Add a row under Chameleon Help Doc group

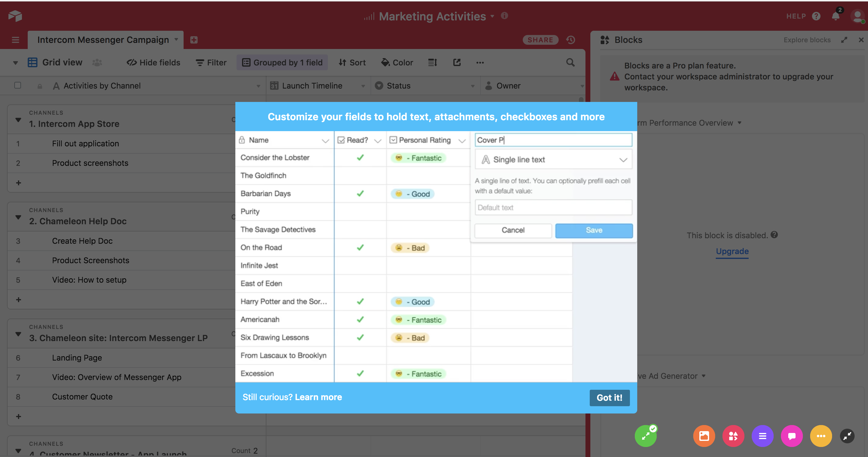19,300
